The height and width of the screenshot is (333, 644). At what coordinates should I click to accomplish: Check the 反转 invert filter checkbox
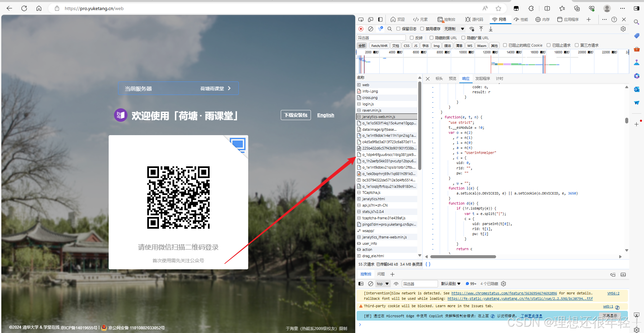tap(412, 38)
